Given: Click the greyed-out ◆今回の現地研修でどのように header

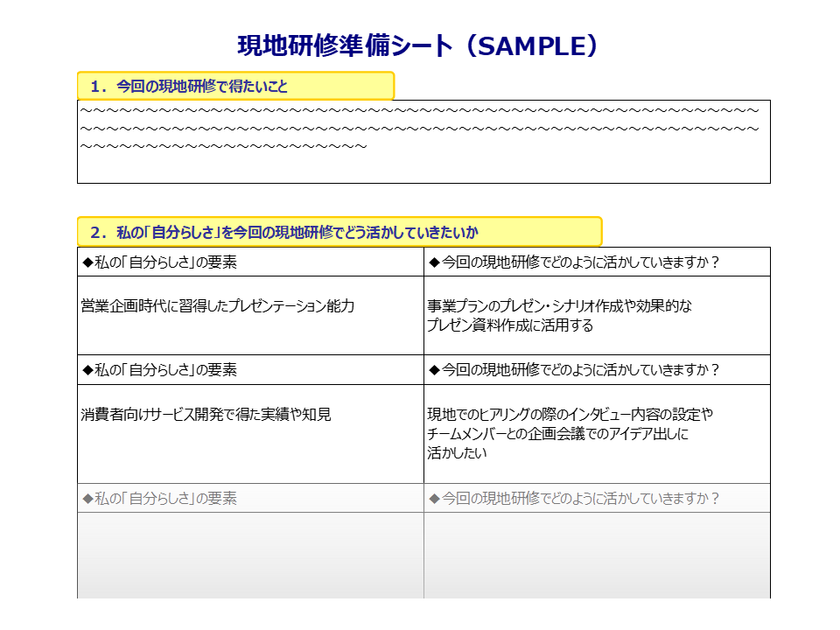Looking at the screenshot, I should tap(597, 498).
